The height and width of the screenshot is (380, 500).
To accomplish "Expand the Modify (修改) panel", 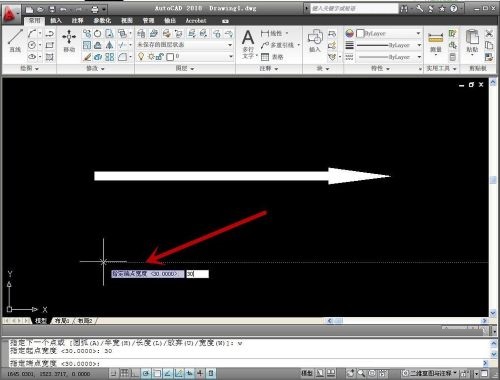I will [x=95, y=69].
